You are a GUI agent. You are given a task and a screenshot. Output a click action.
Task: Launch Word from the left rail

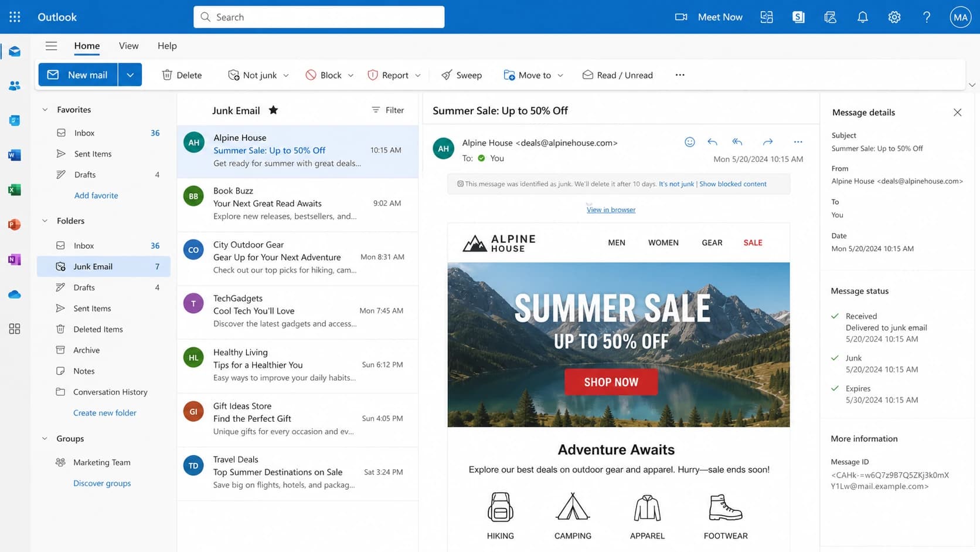point(15,155)
